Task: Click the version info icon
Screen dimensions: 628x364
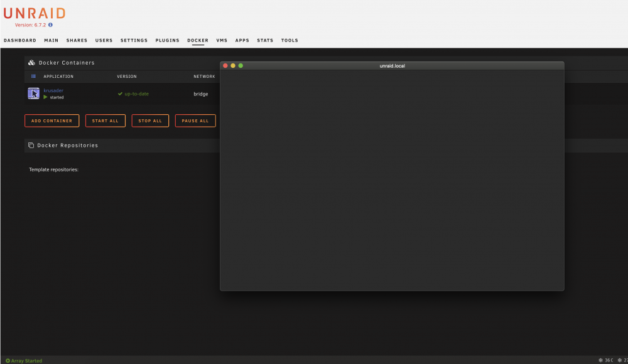Action: tap(50, 25)
